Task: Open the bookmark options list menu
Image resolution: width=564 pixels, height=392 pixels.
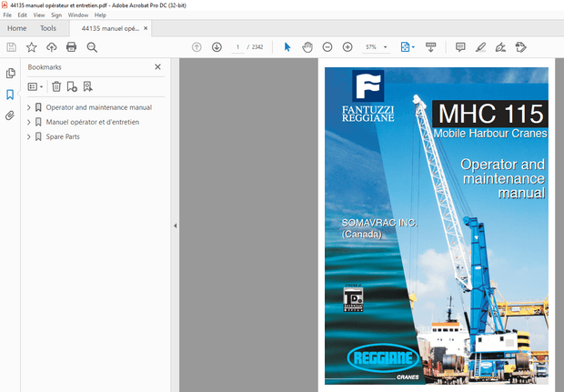Action: 35,86
